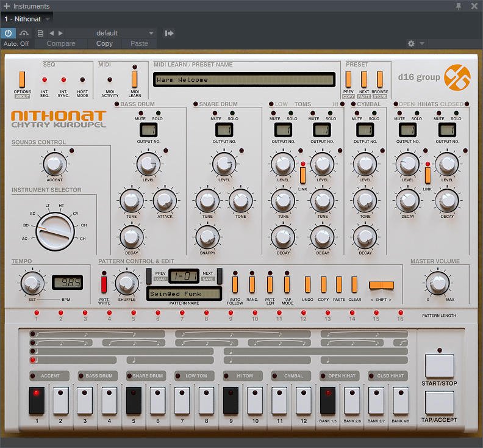Click pattern NEXT button right of 1-01
This screenshot has width=483, height=448.
click(220, 276)
